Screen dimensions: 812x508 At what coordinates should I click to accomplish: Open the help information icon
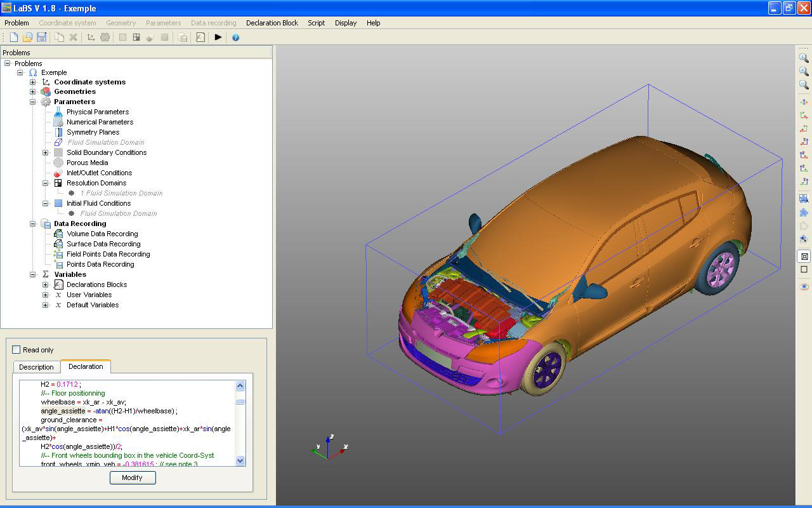pos(235,37)
